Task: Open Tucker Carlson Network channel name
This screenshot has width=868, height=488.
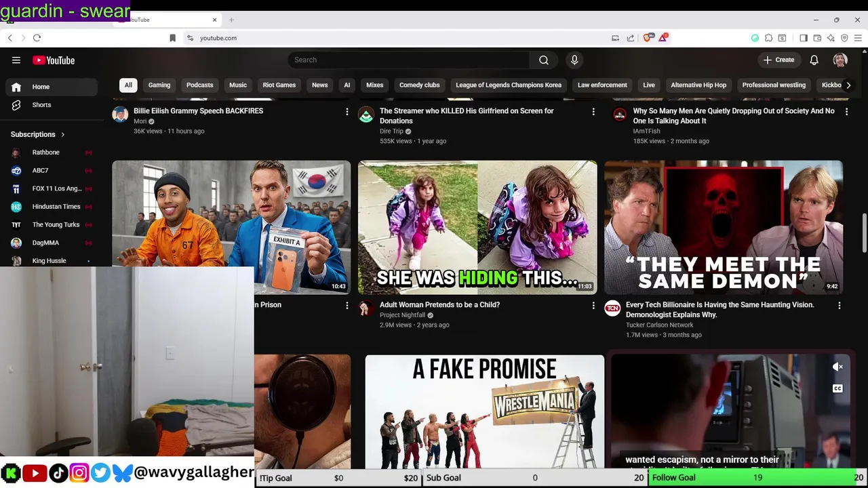Action: [x=659, y=325]
